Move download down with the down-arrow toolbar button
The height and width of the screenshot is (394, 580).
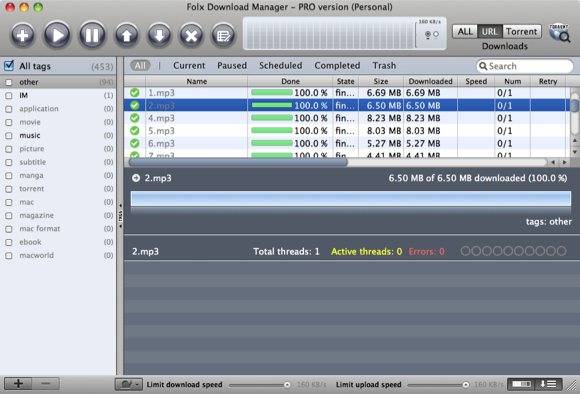click(x=159, y=36)
